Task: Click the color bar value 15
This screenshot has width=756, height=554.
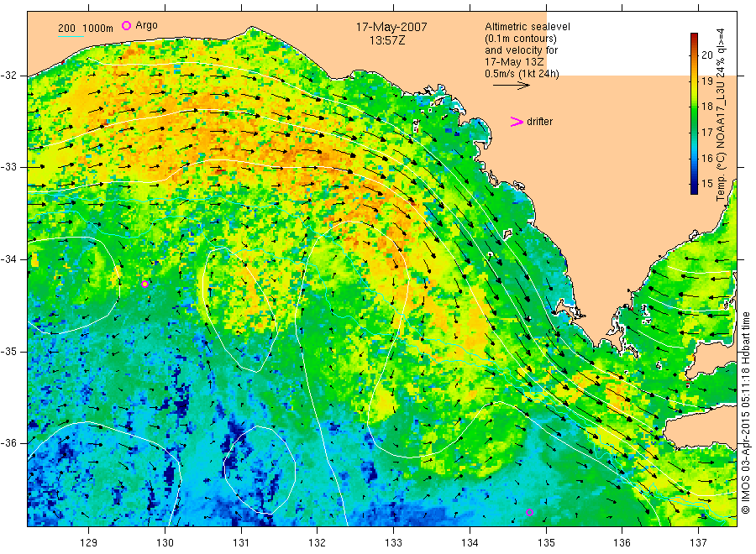Action: click(x=706, y=184)
